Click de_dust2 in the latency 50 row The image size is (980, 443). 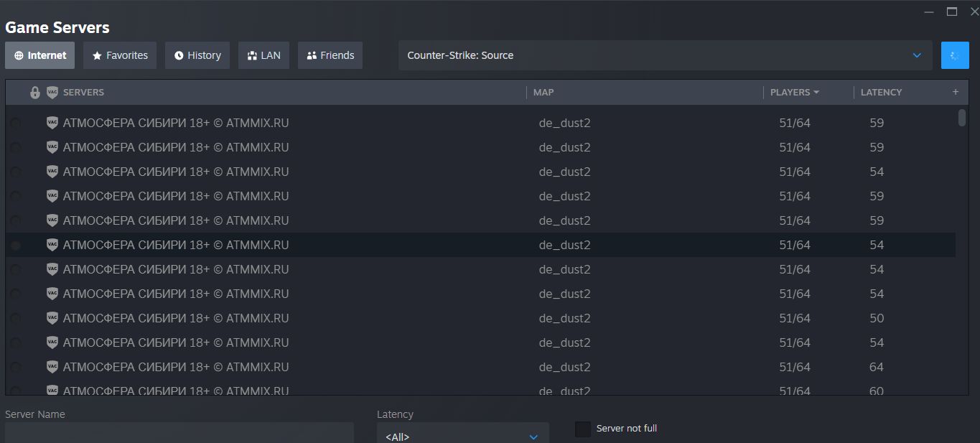click(x=564, y=318)
